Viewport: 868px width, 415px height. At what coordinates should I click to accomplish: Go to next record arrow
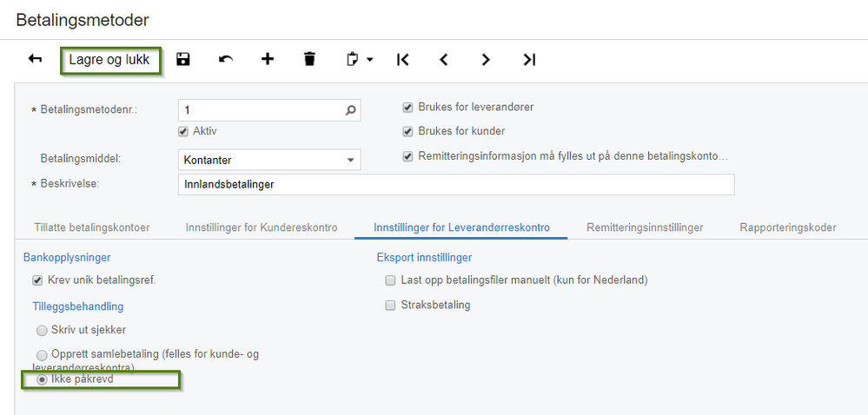click(486, 60)
